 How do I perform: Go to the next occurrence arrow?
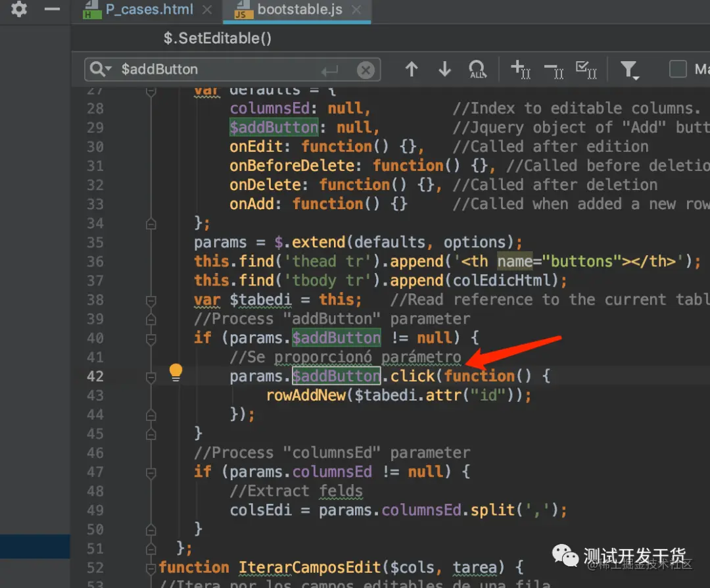pos(444,69)
